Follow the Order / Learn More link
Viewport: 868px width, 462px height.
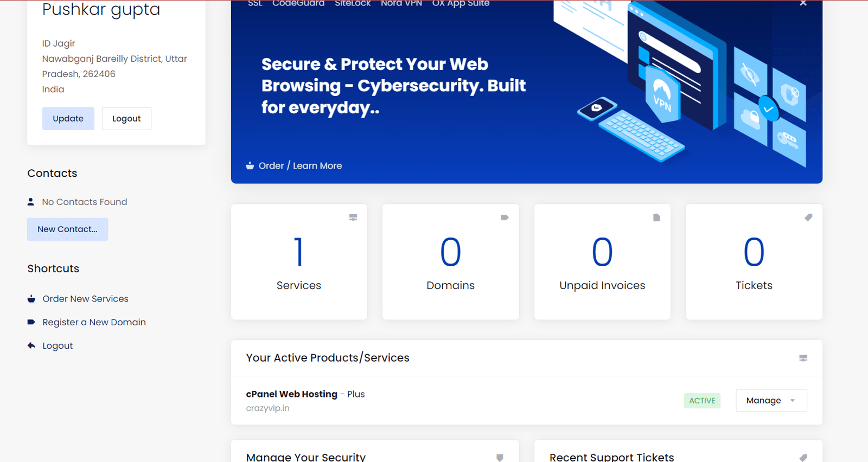300,166
